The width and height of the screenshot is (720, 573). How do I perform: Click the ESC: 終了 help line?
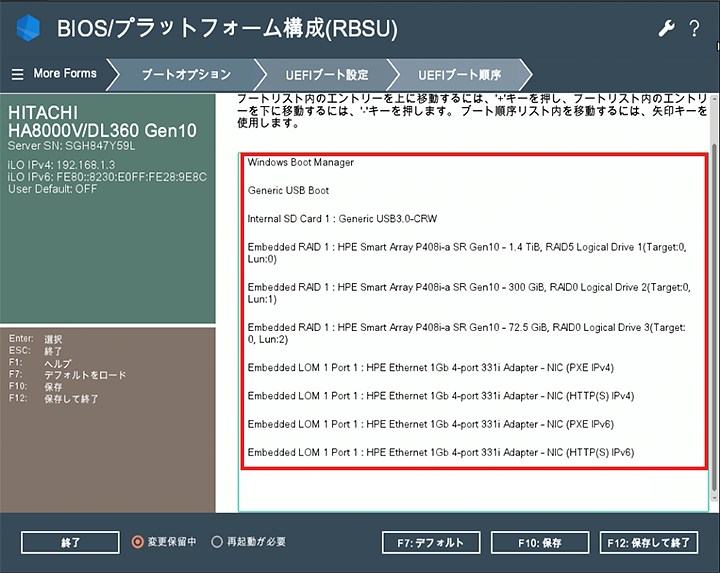tap(35, 351)
